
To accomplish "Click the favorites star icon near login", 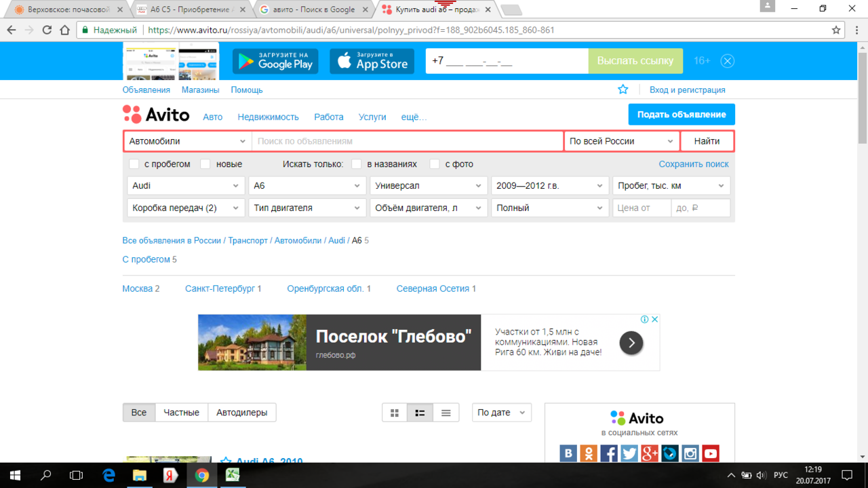I will click(x=623, y=90).
